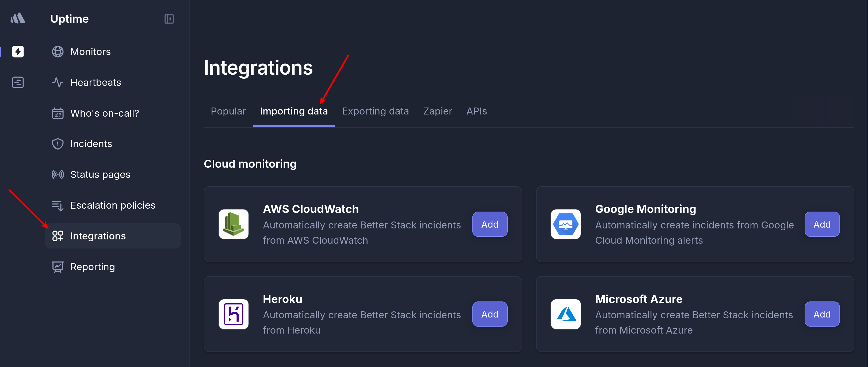The height and width of the screenshot is (367, 868).
Task: Open Reporting in the sidebar
Action: click(113, 267)
